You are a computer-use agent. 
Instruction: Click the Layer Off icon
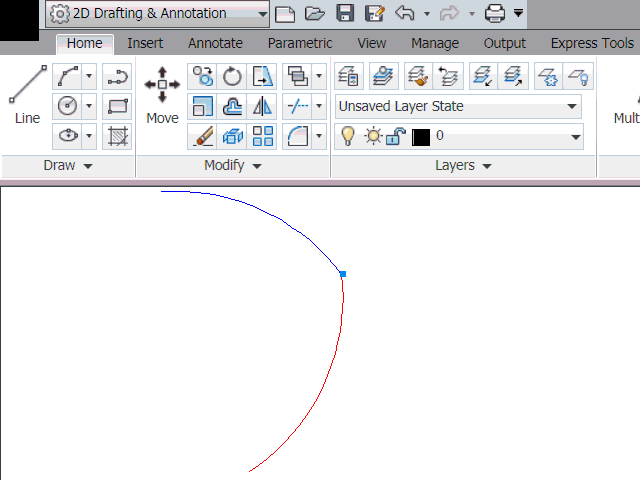[578, 76]
